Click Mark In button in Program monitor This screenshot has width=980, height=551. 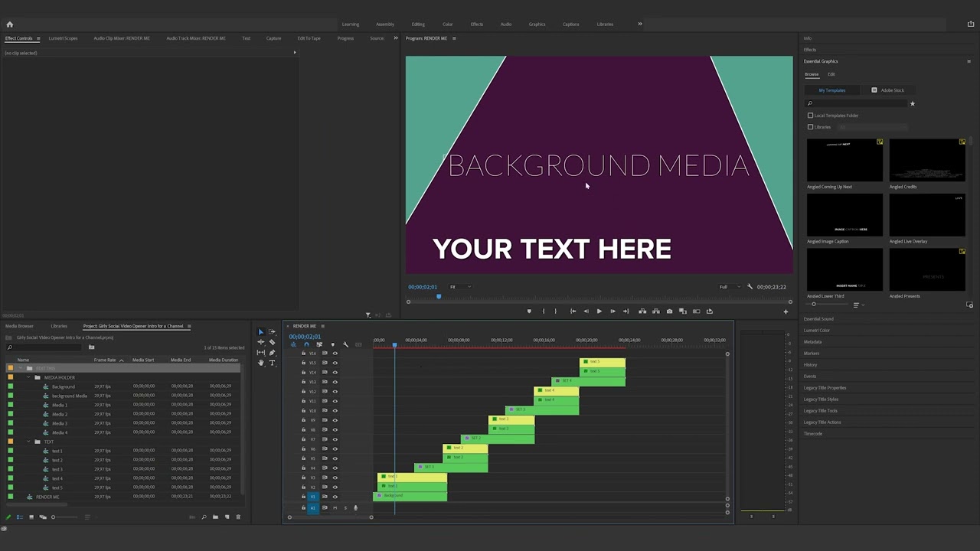[x=544, y=311]
